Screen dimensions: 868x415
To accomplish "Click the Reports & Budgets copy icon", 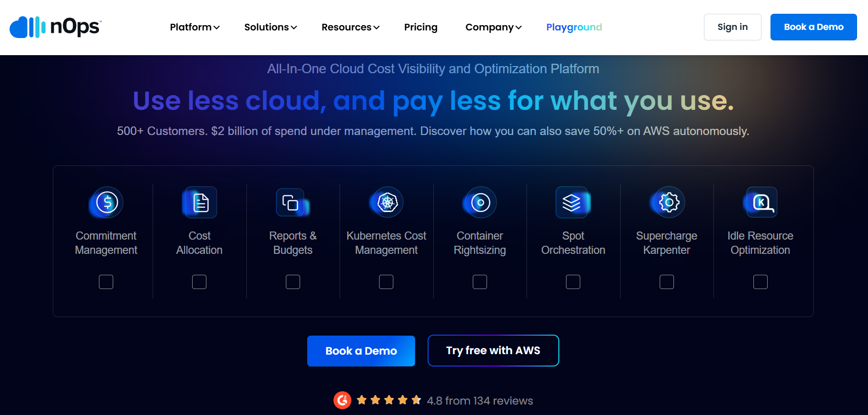I will tap(291, 203).
